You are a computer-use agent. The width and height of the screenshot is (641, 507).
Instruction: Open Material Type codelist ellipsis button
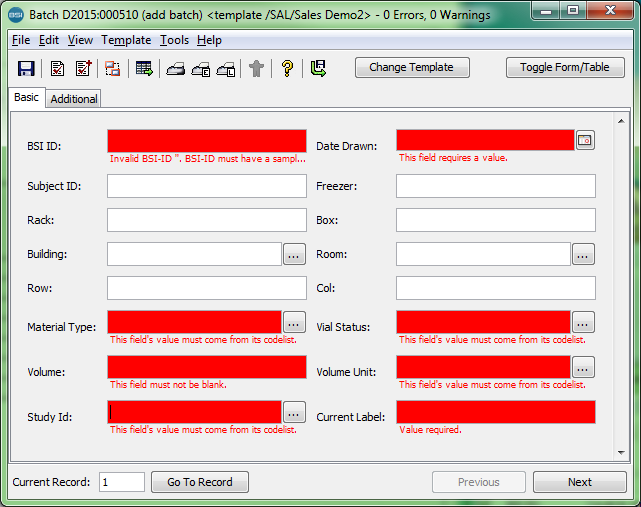tap(294, 322)
